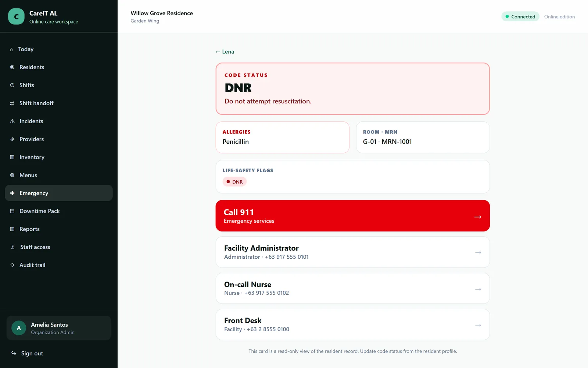Click the DNR code status card
Image resolution: width=588 pixels, height=368 pixels.
[353, 89]
